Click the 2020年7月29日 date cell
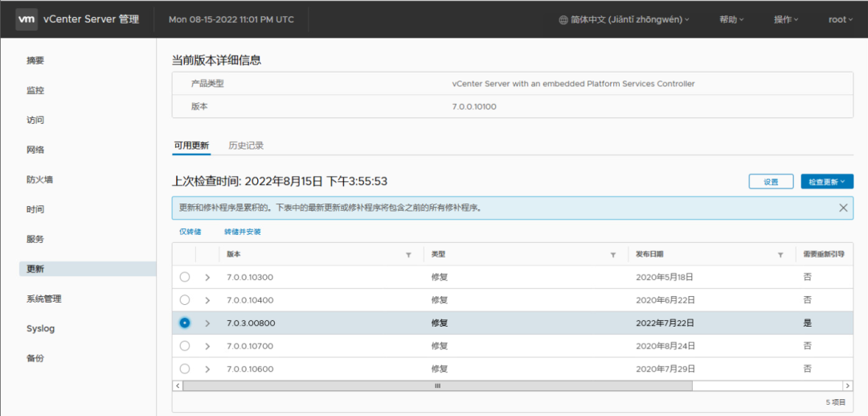 [x=665, y=369]
